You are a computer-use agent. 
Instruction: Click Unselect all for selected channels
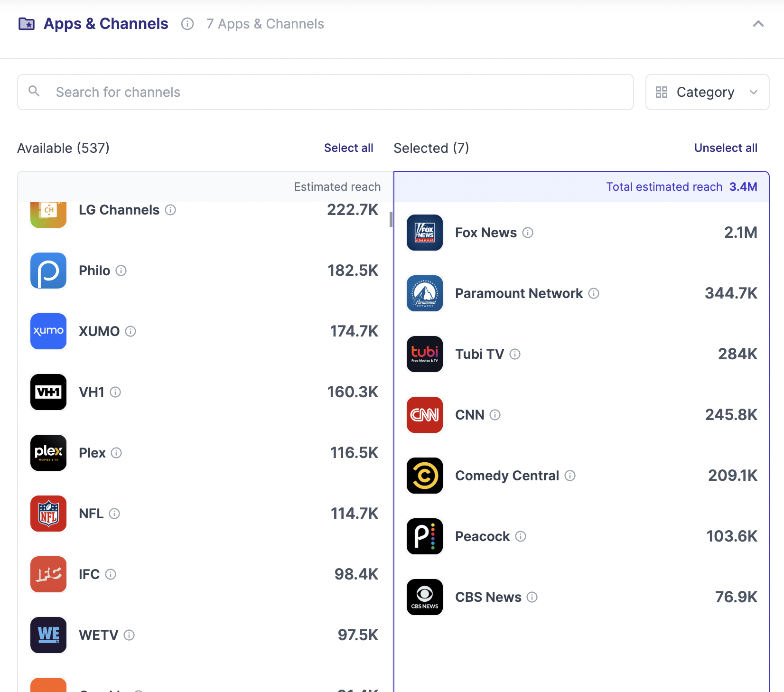726,148
